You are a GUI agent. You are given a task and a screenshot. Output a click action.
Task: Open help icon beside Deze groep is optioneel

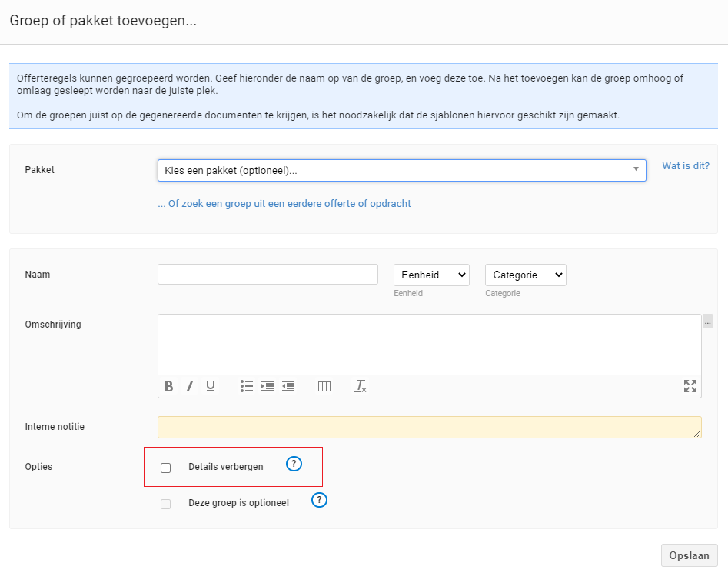(x=319, y=500)
